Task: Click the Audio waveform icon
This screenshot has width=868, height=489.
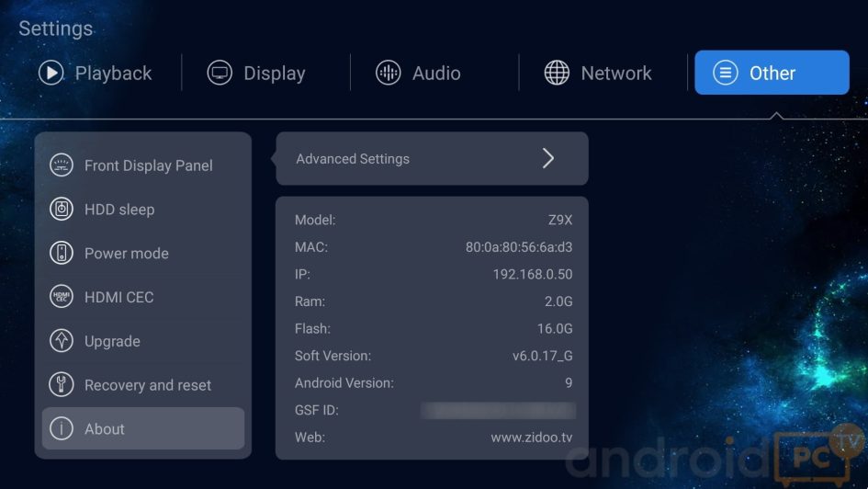Action: click(389, 73)
